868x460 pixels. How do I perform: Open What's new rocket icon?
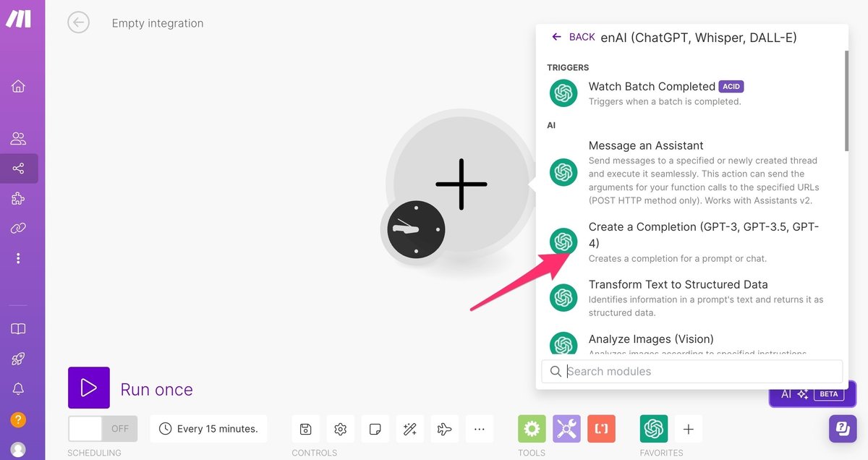18,359
